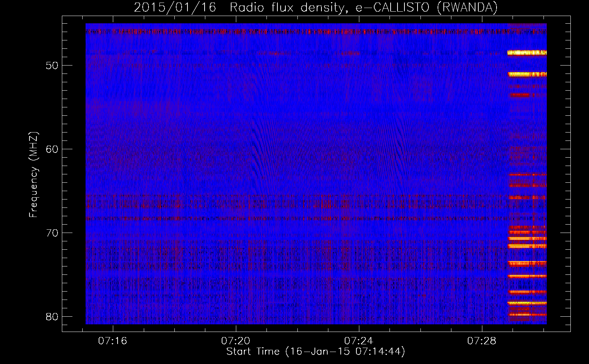Viewport: 589px width, 364px height.
Task: Click the 07:20 time tick label
Action: (236, 341)
